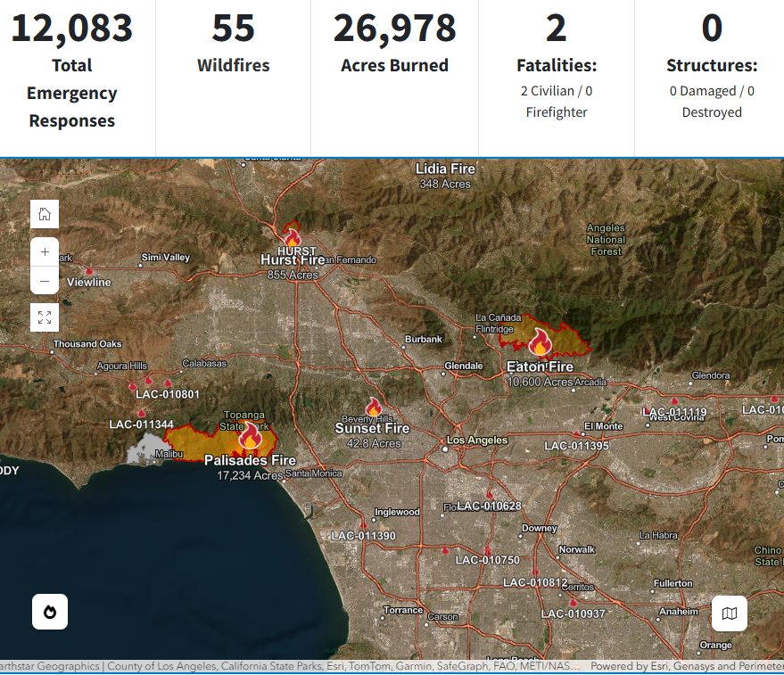Click the LAC-010750 incident marker
Viewport: 784px width, 675px height.
pos(487,548)
